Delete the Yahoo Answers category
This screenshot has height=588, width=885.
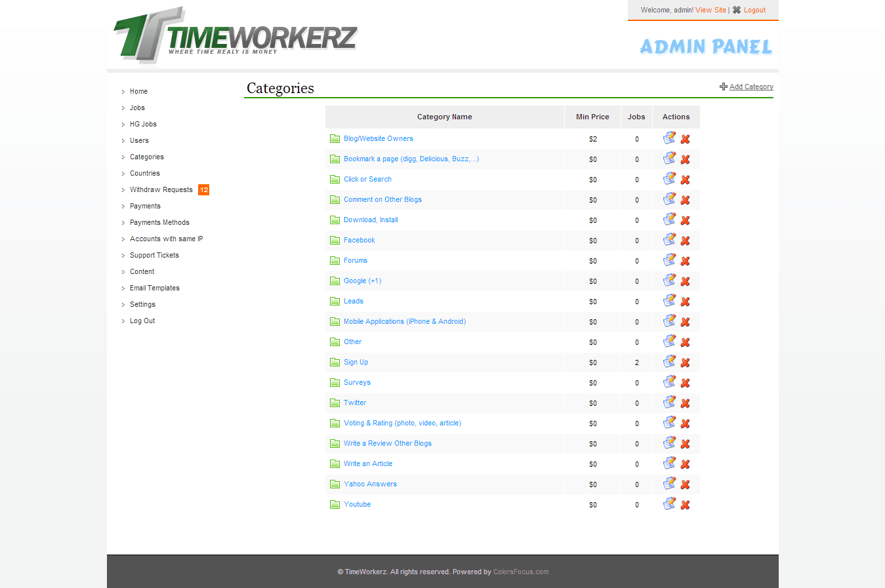click(x=685, y=484)
